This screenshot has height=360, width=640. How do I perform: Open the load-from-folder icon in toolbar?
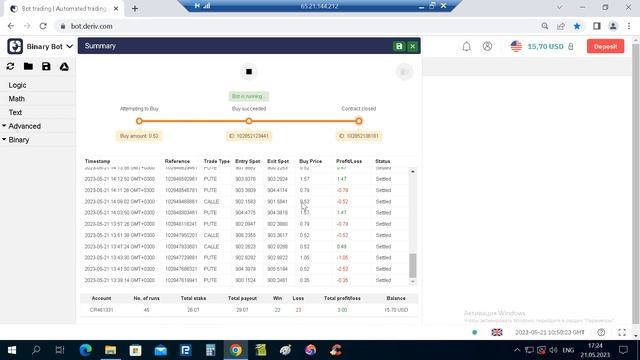[28, 67]
